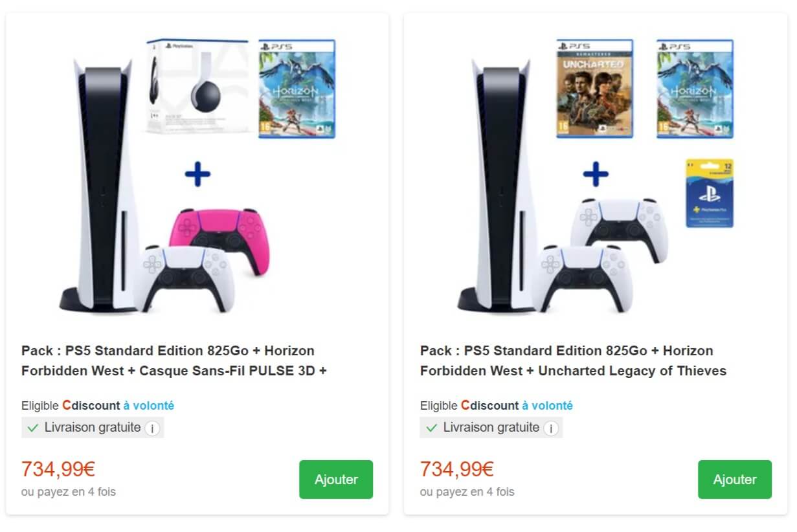This screenshot has height=532, width=797.
Task: Add the Uncharted pack to cart
Action: (735, 480)
